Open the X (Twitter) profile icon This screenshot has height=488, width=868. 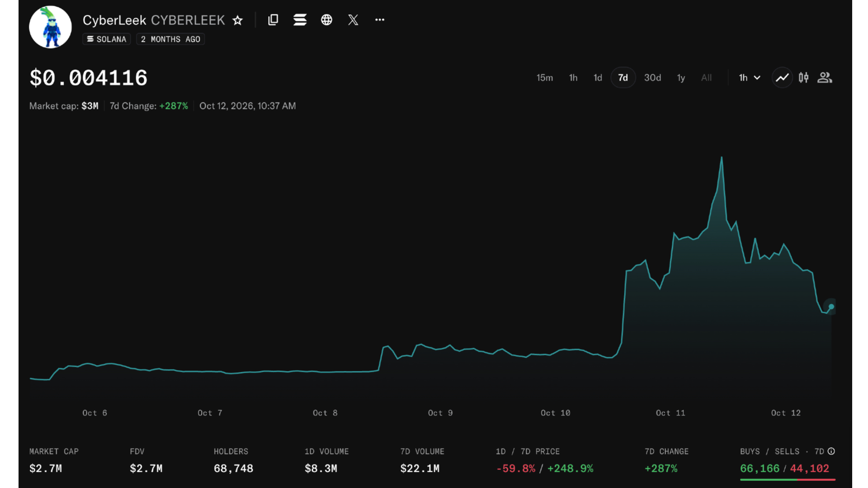pos(353,20)
